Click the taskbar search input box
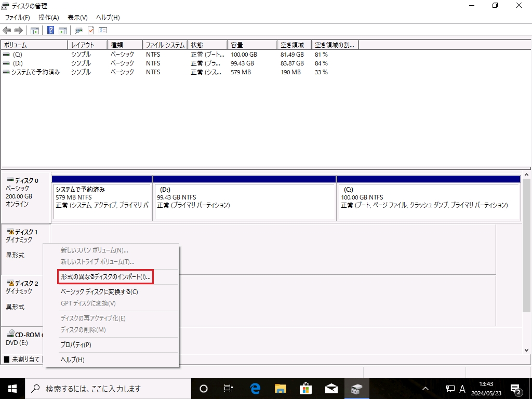Viewport: 532px width, 399px height. pyautogui.click(x=104, y=388)
